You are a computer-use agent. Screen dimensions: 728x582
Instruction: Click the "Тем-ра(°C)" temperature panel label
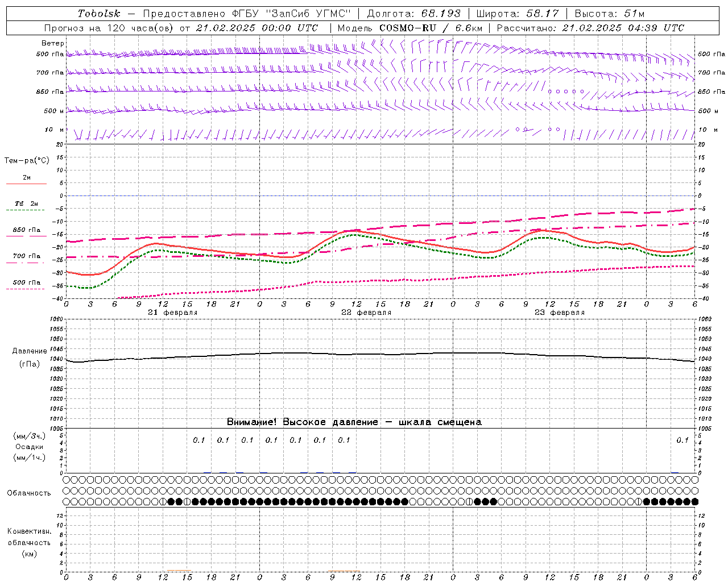coord(27,161)
